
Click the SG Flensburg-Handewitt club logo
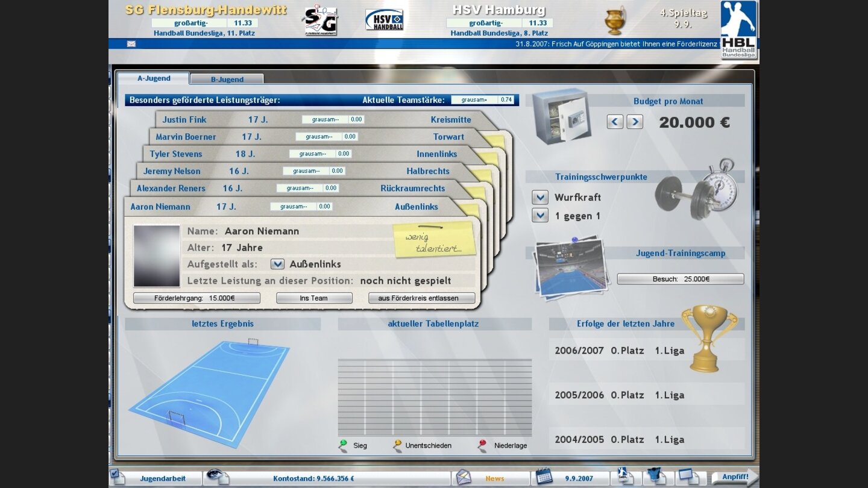click(320, 20)
